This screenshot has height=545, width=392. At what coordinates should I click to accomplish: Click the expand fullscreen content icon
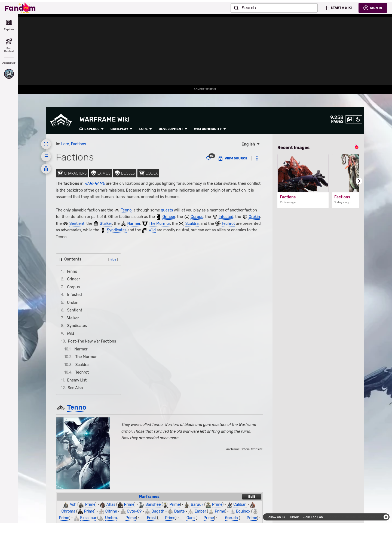coord(46,144)
